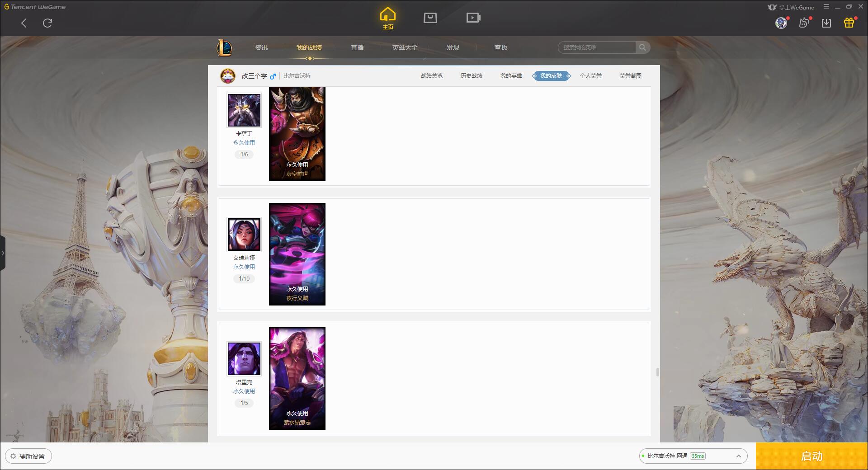868x470 pixels.
Task: Click the skin list scrollbar thumb
Action: [657, 372]
